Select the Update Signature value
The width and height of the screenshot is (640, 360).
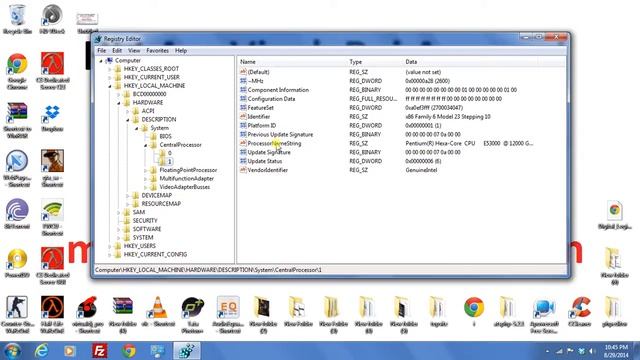(x=269, y=152)
